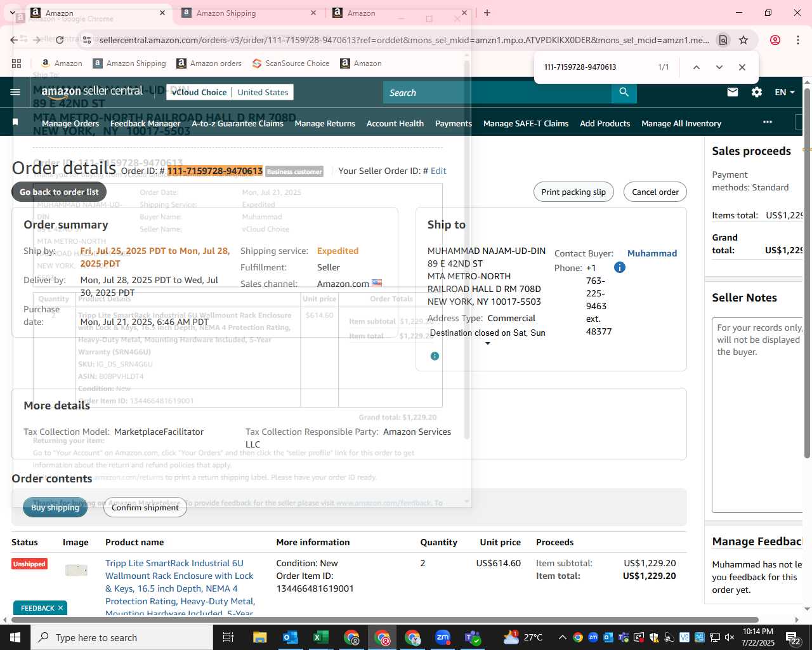The width and height of the screenshot is (812, 650).
Task: Open Excel from the taskbar
Action: pyautogui.click(x=321, y=637)
